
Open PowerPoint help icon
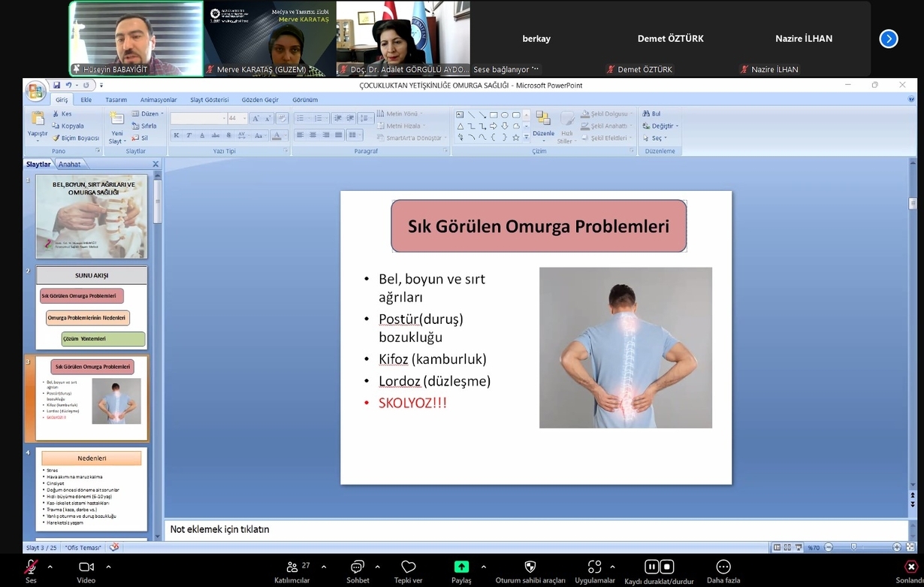pyautogui.click(x=911, y=99)
